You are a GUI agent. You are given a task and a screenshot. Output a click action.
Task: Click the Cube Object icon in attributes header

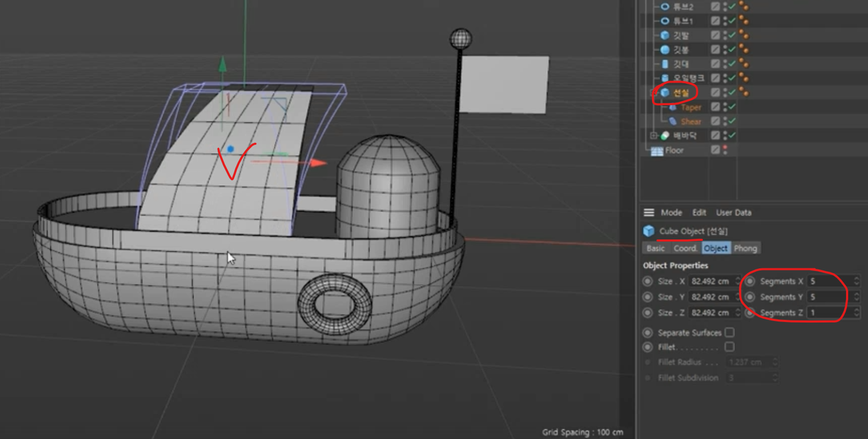[x=649, y=231]
